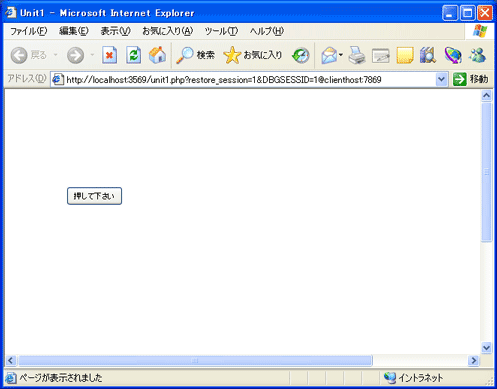Expand the Mail icon dropdown arrow
Image resolution: width=497 pixels, height=389 pixels.
point(341,55)
